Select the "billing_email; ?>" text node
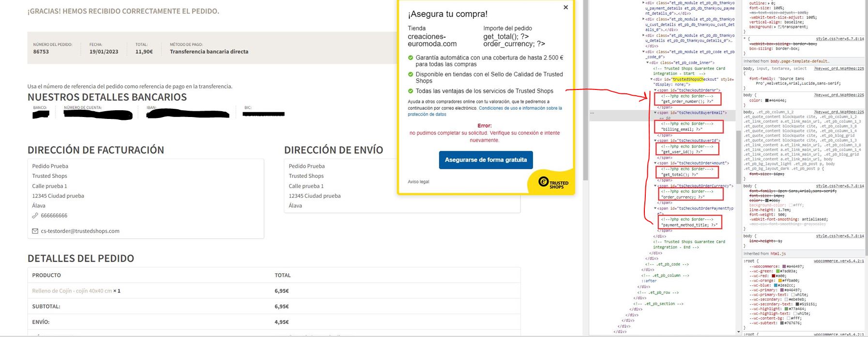Image resolution: width=868 pixels, height=337 pixels. (682, 130)
